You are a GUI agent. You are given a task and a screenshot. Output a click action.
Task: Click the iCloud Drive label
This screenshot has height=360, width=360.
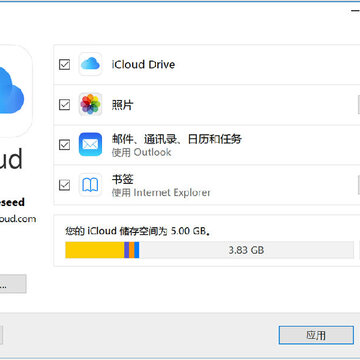point(143,64)
